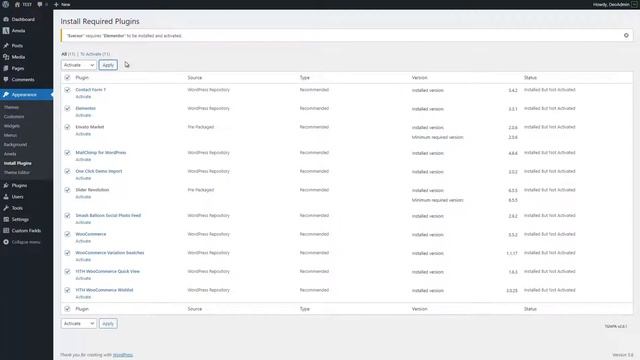This screenshot has height=360, width=640.
Task: Activate link under Contact Form 7
Action: [x=83, y=97]
